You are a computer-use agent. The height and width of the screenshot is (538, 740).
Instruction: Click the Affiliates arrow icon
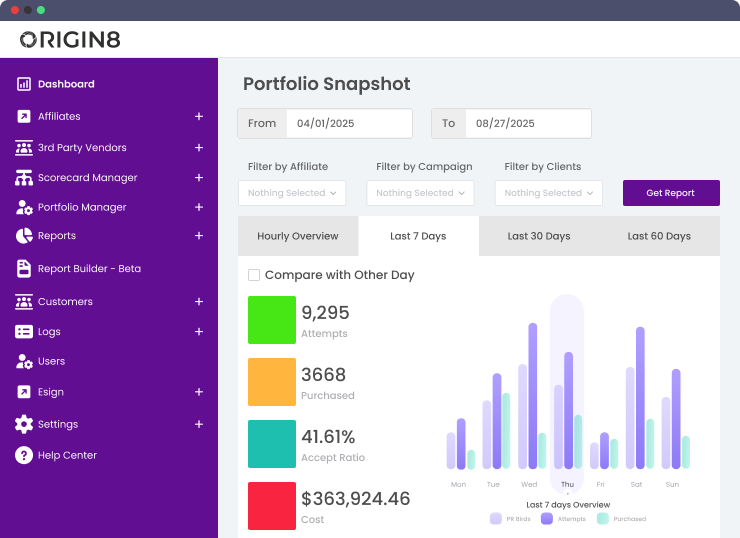[24, 116]
